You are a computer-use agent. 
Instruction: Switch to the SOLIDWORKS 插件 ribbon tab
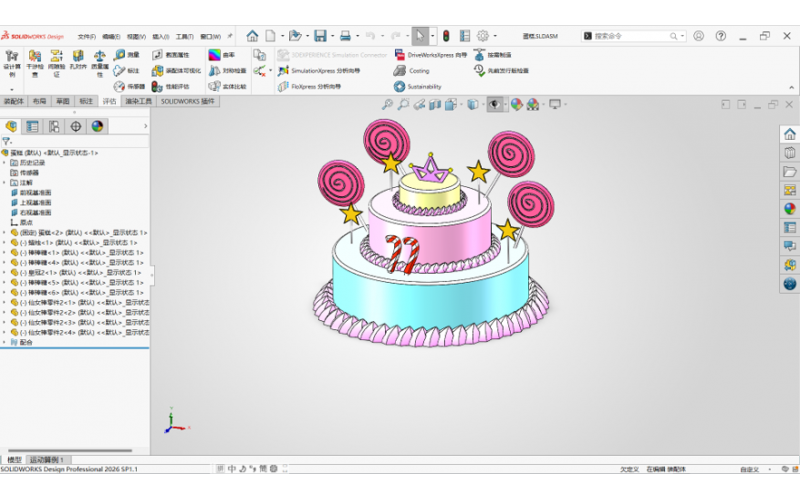188,101
